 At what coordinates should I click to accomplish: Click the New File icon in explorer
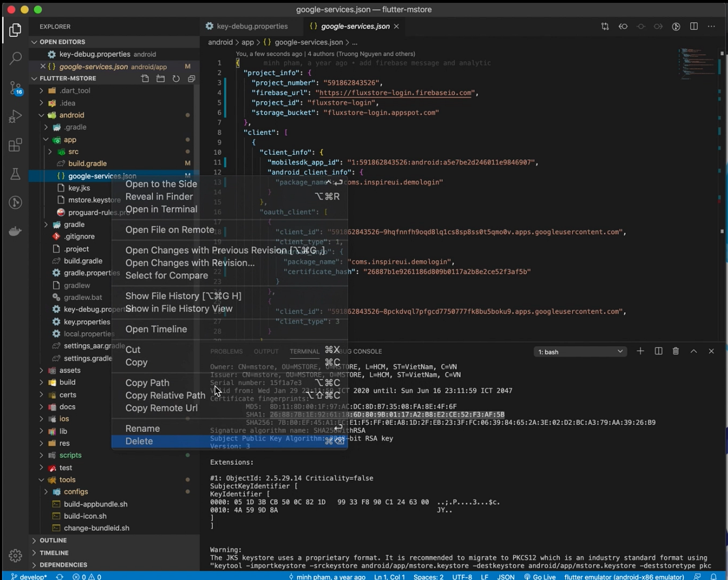(x=145, y=78)
